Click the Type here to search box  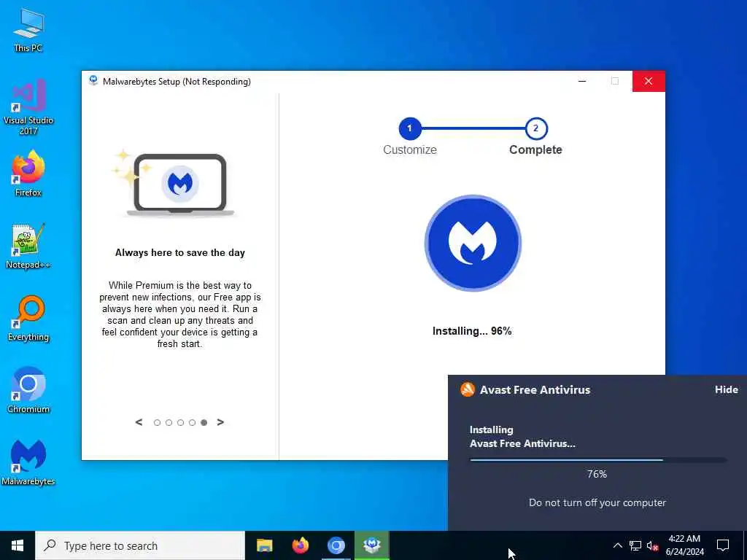(140, 545)
